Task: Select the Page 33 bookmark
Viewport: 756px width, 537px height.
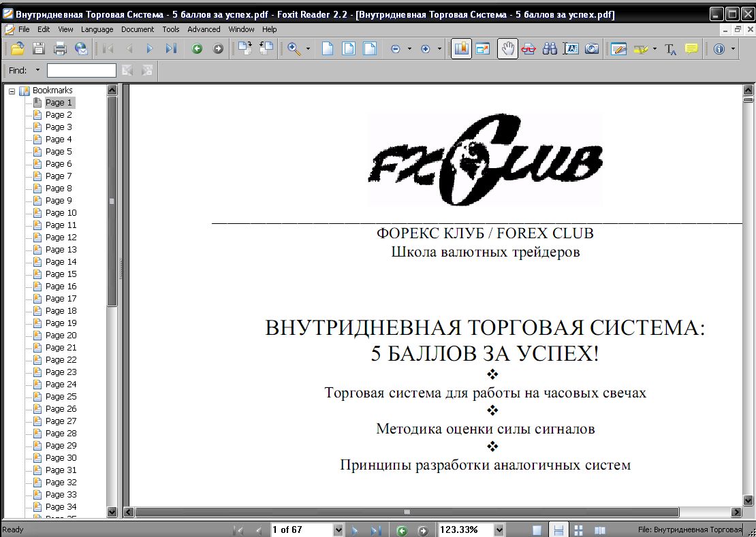Action: (61, 495)
